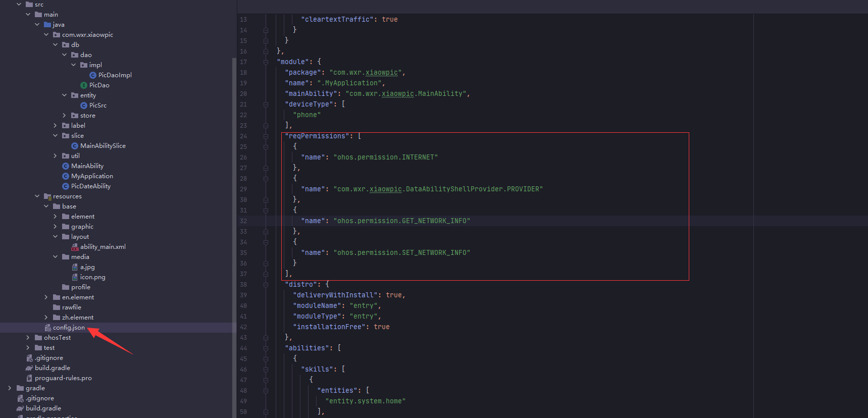Expand the store package
This screenshot has height=418, width=868.
(x=64, y=116)
